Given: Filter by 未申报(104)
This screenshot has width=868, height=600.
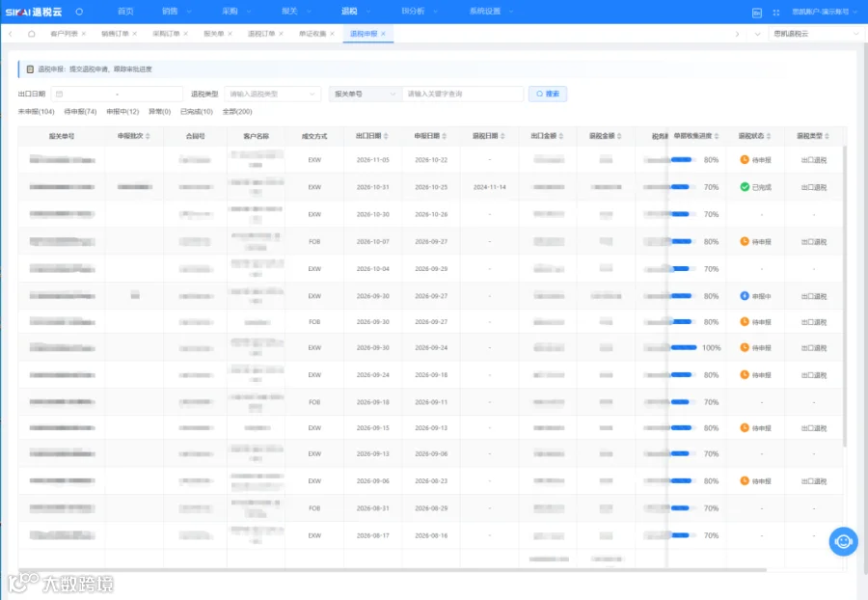Looking at the screenshot, I should click(x=36, y=112).
